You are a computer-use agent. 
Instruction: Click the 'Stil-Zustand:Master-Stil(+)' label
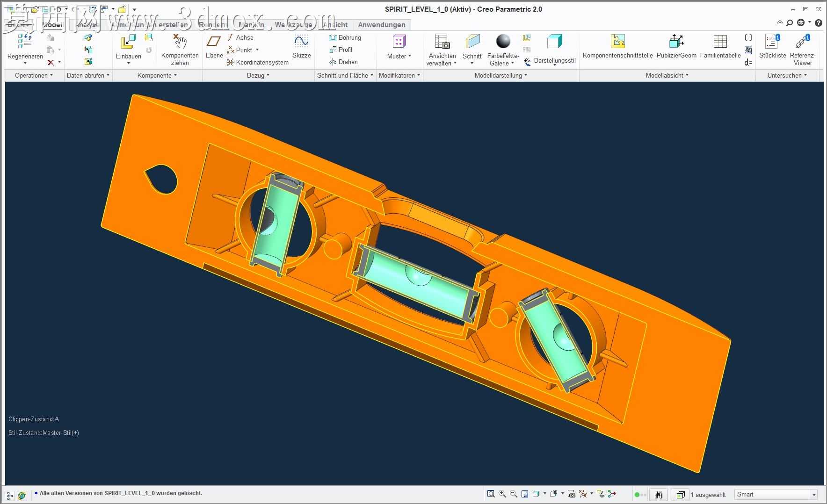[x=44, y=432]
